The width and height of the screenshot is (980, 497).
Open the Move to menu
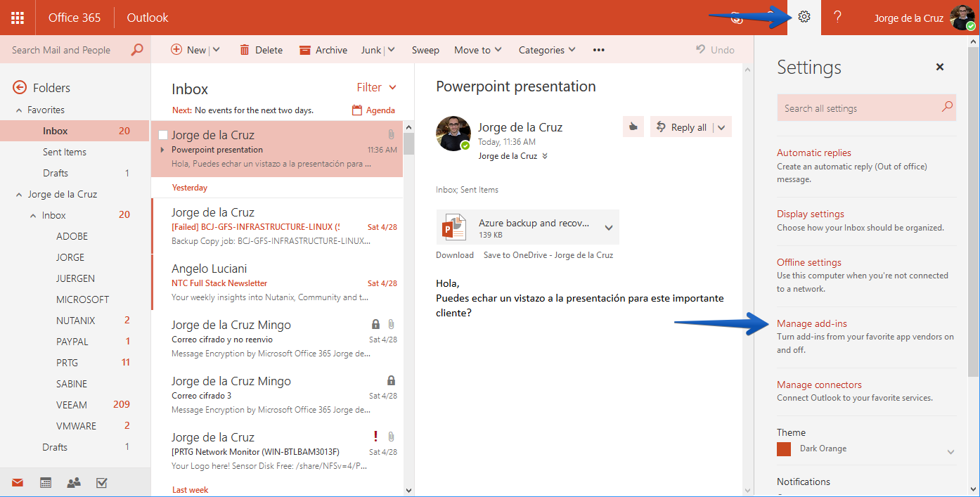pos(478,50)
